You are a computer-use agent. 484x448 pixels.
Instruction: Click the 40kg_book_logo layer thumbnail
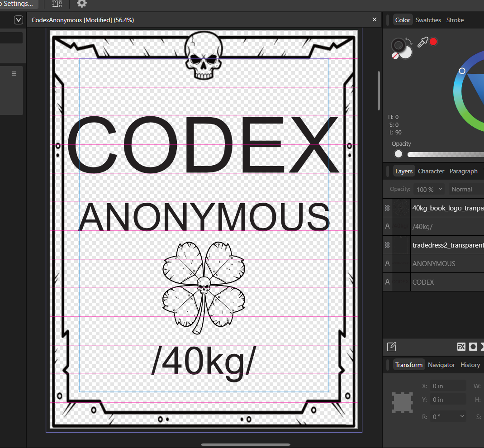coord(401,208)
